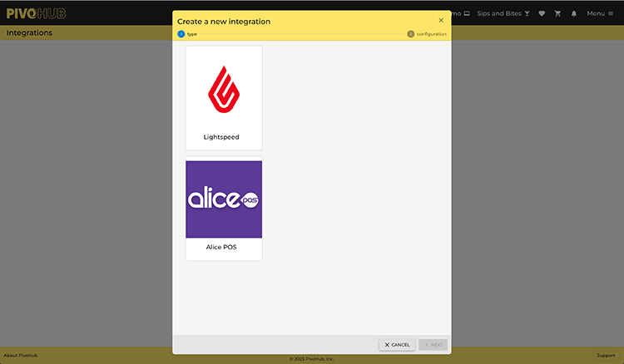Viewport: 624px width, 364px height.
Task: Click the Integrations page heading
Action: tap(29, 33)
